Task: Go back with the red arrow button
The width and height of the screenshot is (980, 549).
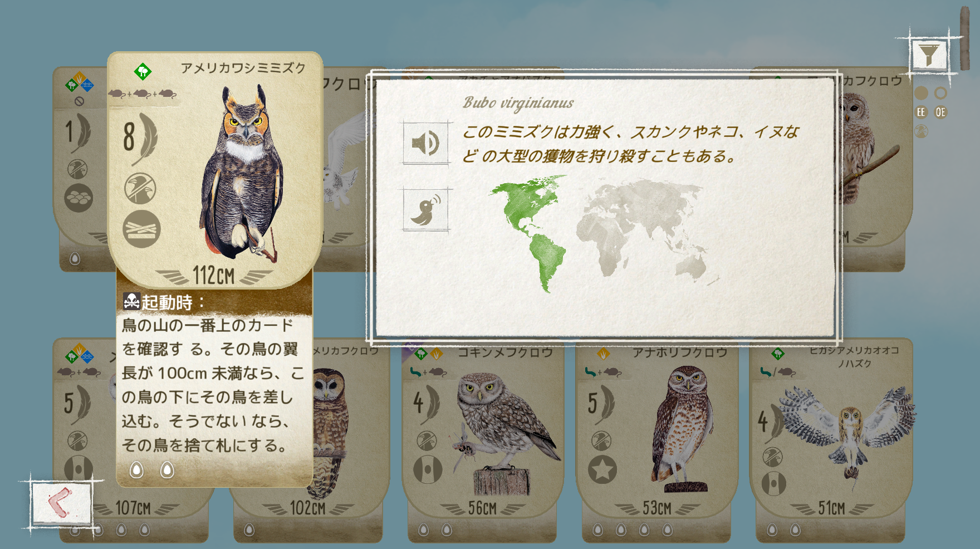Action: [61, 503]
